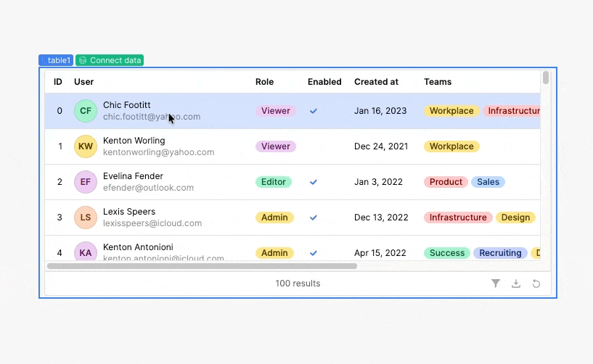This screenshot has width=593, height=364.
Task: Click the download data icon
Action: pyautogui.click(x=516, y=284)
